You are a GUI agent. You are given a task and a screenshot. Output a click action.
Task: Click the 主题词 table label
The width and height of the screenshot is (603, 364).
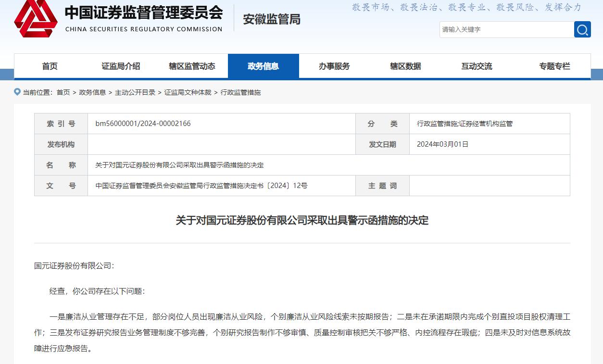point(382,186)
